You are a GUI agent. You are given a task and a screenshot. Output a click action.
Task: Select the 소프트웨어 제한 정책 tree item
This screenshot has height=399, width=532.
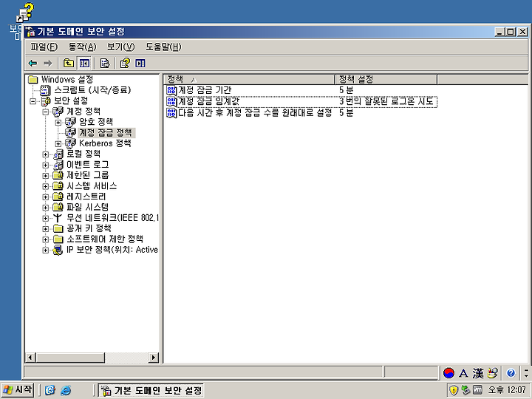(105, 239)
